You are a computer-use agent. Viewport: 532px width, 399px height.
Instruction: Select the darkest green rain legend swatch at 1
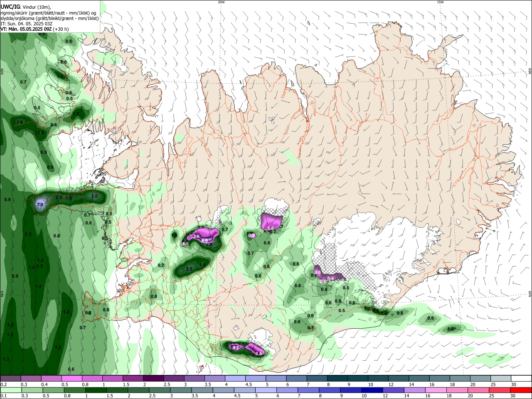[x=96, y=390]
